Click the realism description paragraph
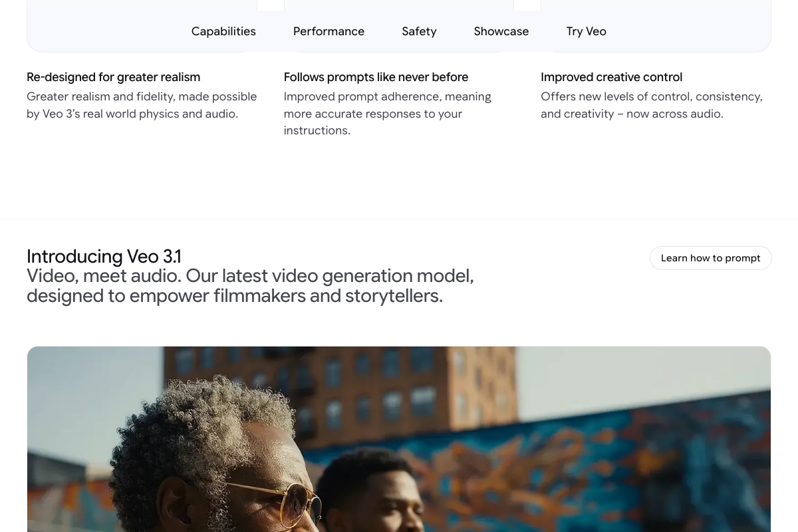 (142, 105)
